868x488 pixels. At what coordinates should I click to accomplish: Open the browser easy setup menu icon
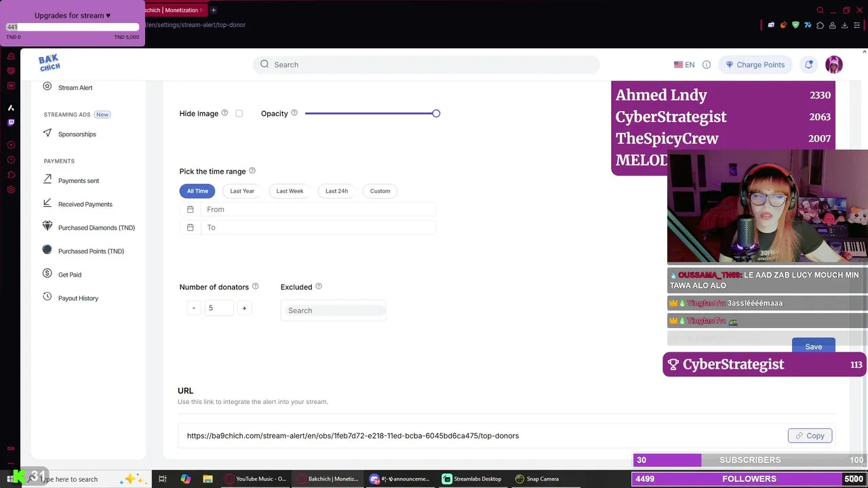click(856, 25)
